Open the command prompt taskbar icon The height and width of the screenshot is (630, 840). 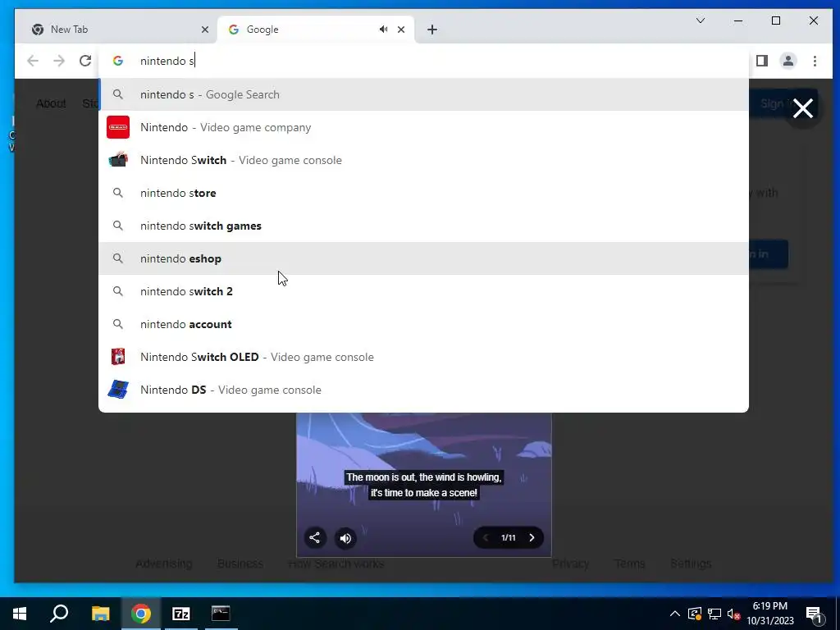click(x=220, y=614)
